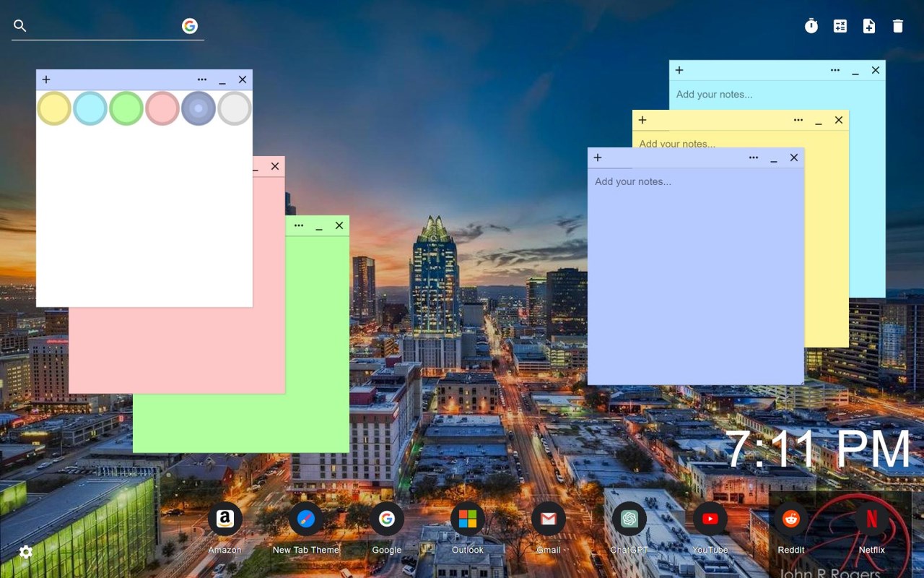
Task: Open the Amazon shortcut
Action: tap(225, 519)
